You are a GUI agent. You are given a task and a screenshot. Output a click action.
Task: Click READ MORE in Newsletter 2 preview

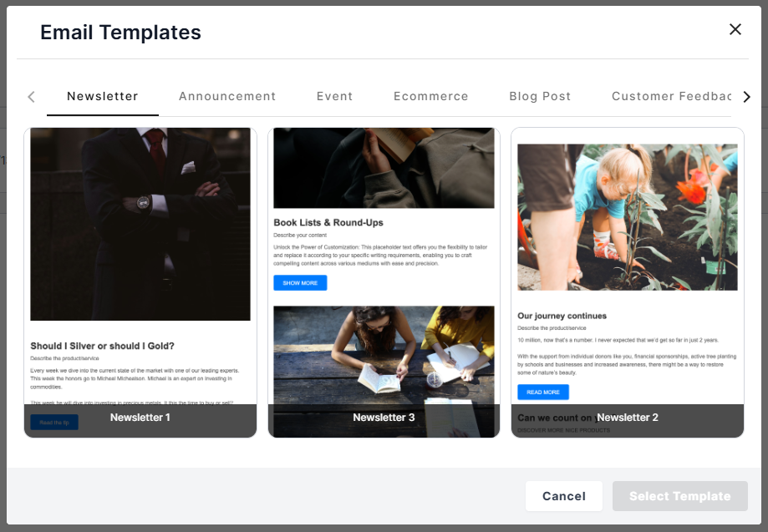coord(543,392)
